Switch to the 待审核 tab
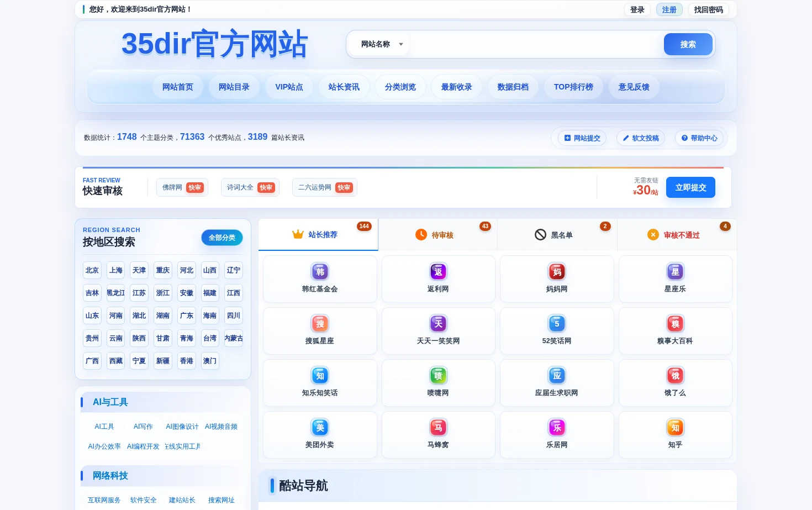Image resolution: width=812 pixels, height=510 pixels. pyautogui.click(x=438, y=235)
